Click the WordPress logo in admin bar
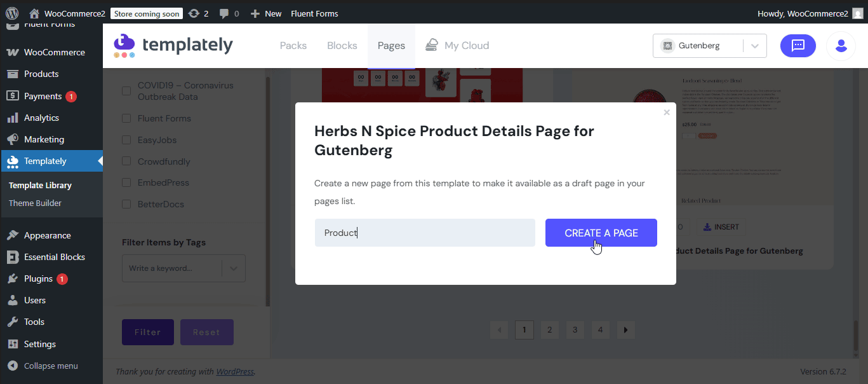Viewport: 868px width, 384px height. 12,13
